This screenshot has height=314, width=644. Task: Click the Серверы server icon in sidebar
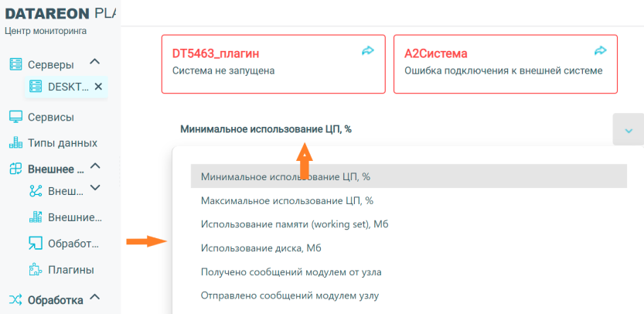coord(15,64)
